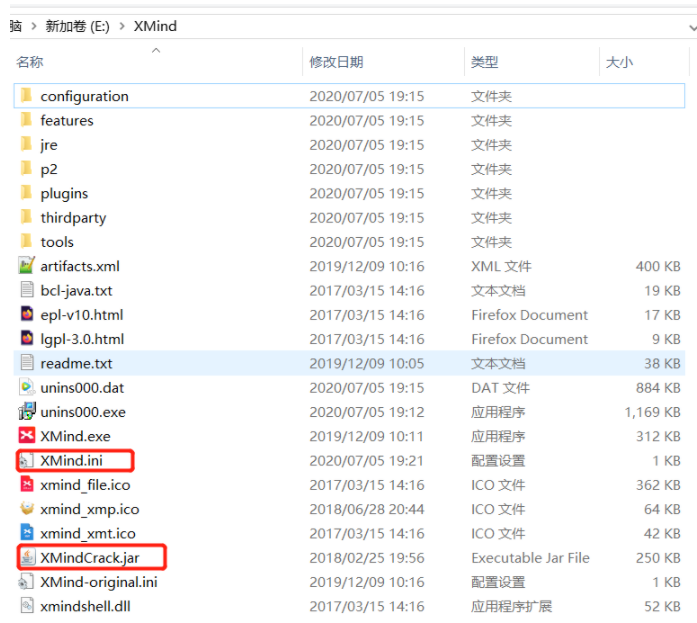Viewport: 697px width, 623px height.
Task: Open the address bar history dropdown
Action: pyautogui.click(x=693, y=28)
